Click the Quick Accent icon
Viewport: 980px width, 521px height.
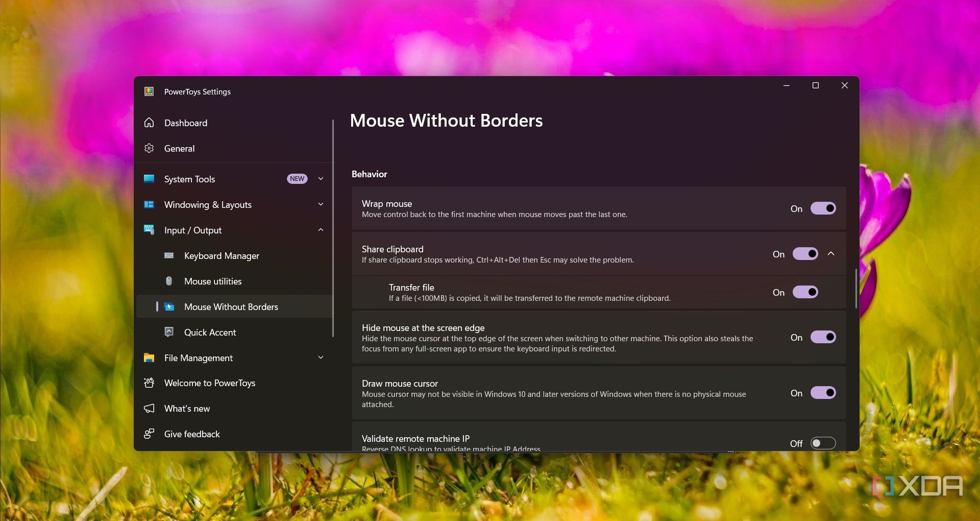[x=169, y=332]
